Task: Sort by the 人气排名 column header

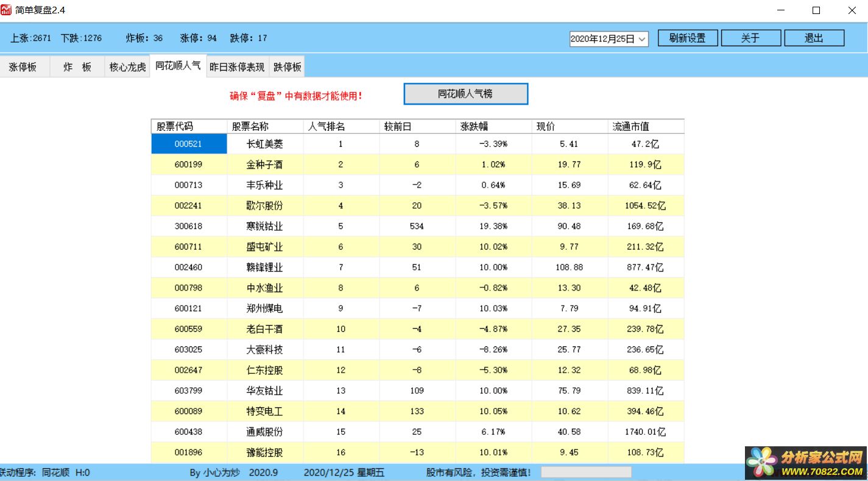Action: [341, 126]
